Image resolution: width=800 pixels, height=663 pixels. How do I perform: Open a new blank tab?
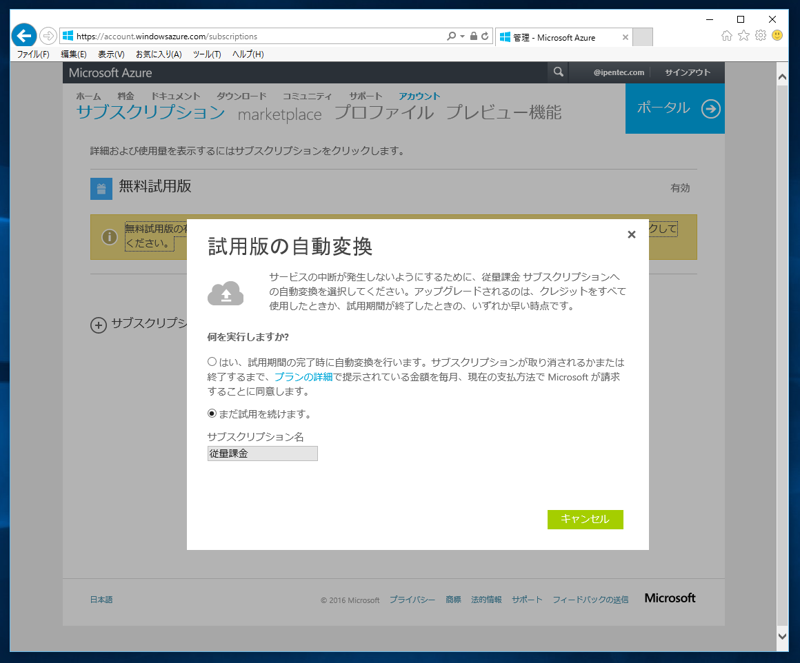pyautogui.click(x=642, y=37)
